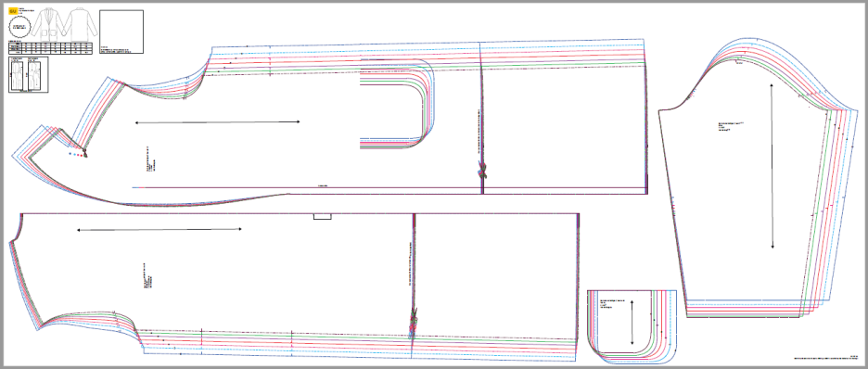Click the sleeve pattern piece grainline arrow
Viewport: 868px width, 369px height.
(772, 166)
